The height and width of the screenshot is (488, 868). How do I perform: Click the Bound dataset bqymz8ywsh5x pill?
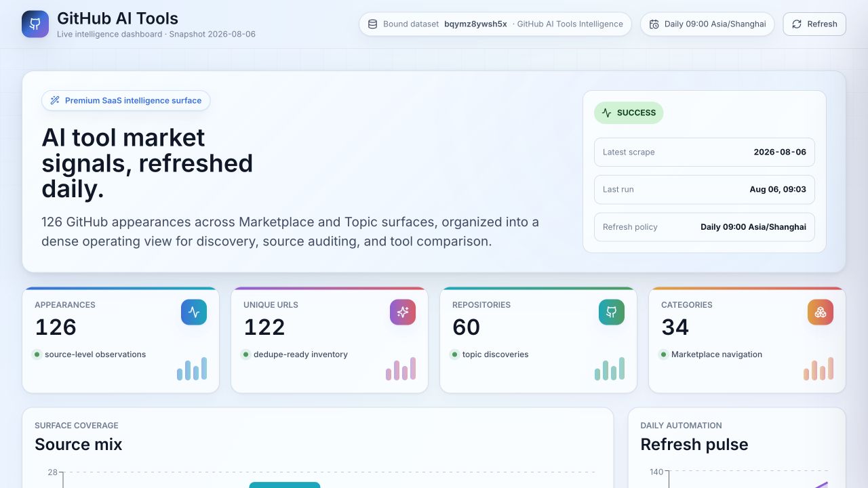coord(495,24)
